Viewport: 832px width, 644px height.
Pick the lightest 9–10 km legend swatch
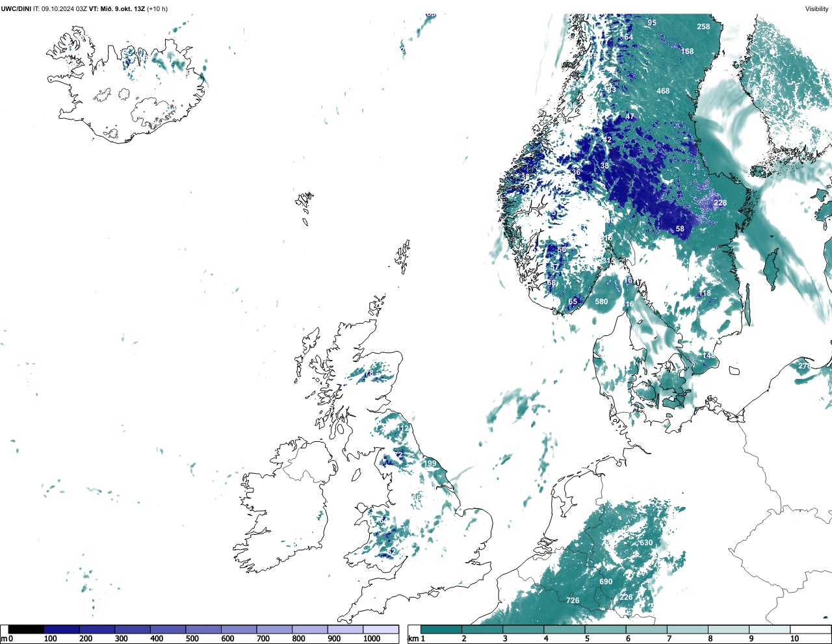770,629
